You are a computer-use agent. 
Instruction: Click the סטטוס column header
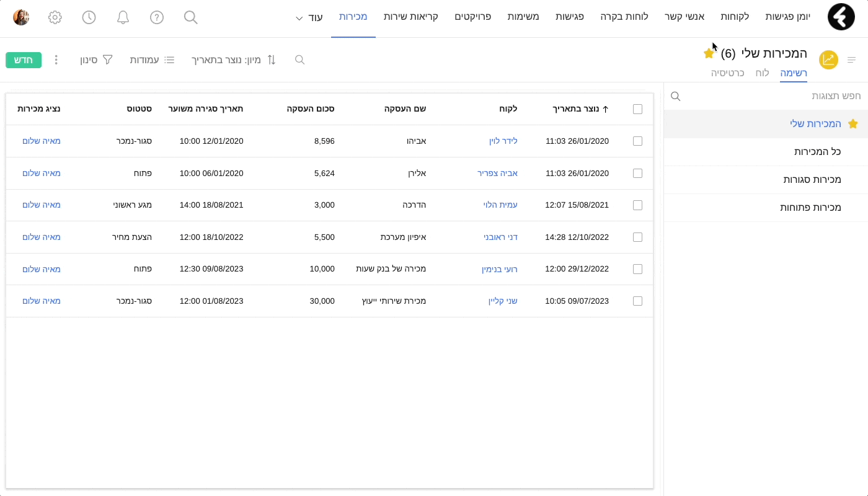tap(139, 108)
